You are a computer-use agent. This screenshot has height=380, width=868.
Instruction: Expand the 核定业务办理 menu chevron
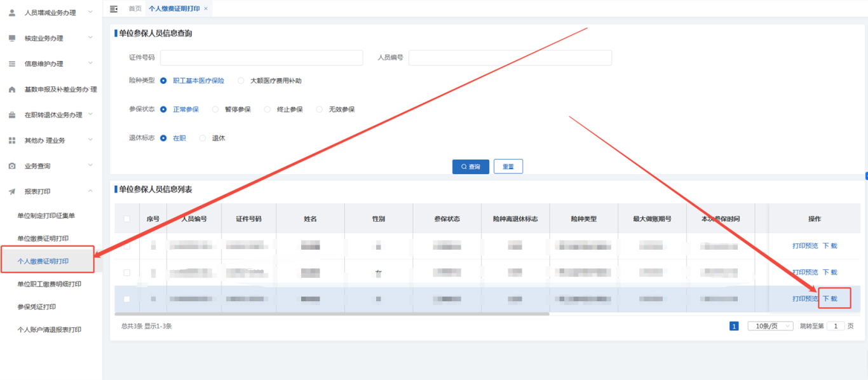(x=90, y=38)
